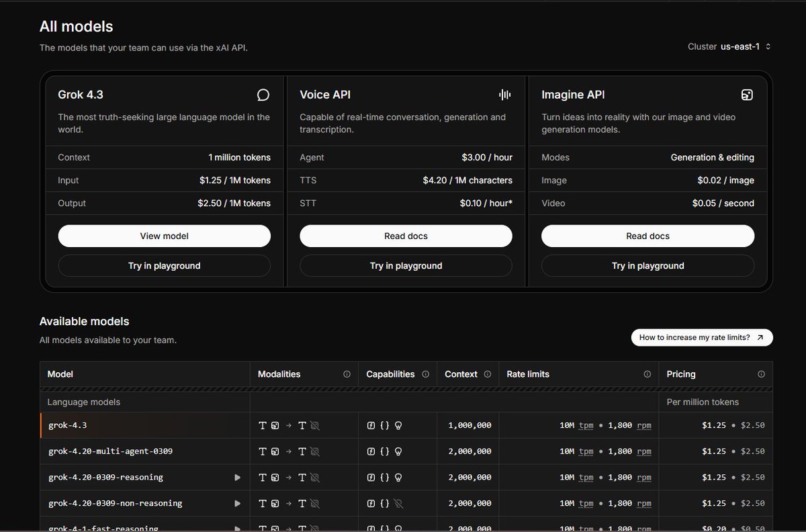Click the lightbulb icon in grok-4.20-multi-agent-0309 row
Viewport: 806px width, 532px height.
[398, 451]
